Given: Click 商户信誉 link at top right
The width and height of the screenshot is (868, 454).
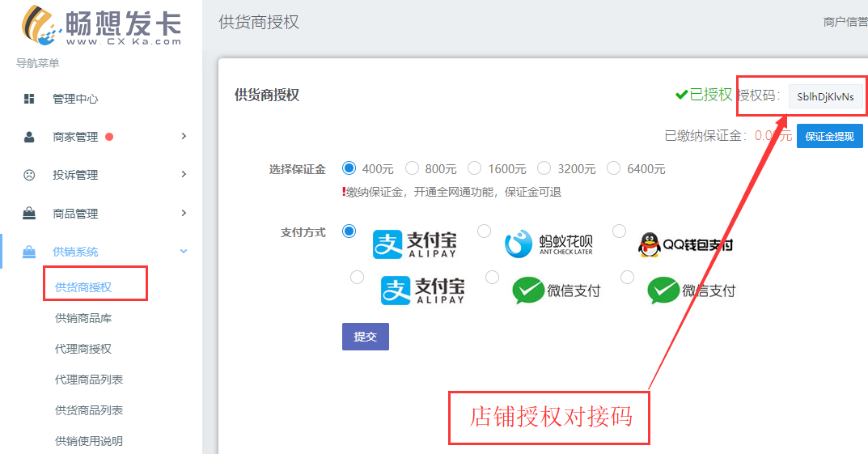Looking at the screenshot, I should tap(845, 22).
